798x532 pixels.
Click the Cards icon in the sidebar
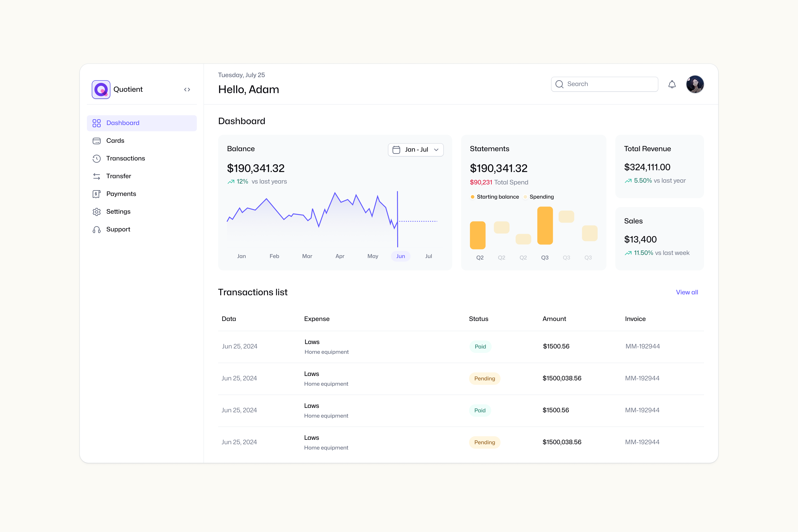coord(97,141)
